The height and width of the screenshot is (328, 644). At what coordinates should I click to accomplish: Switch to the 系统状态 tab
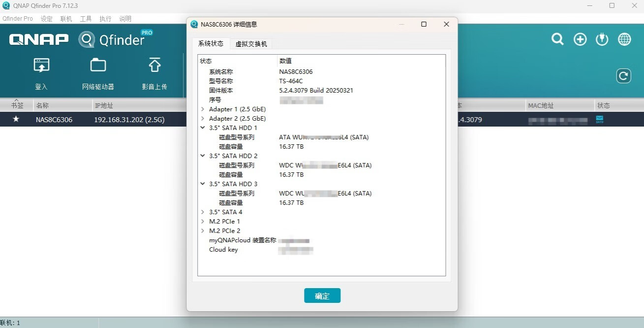click(211, 44)
